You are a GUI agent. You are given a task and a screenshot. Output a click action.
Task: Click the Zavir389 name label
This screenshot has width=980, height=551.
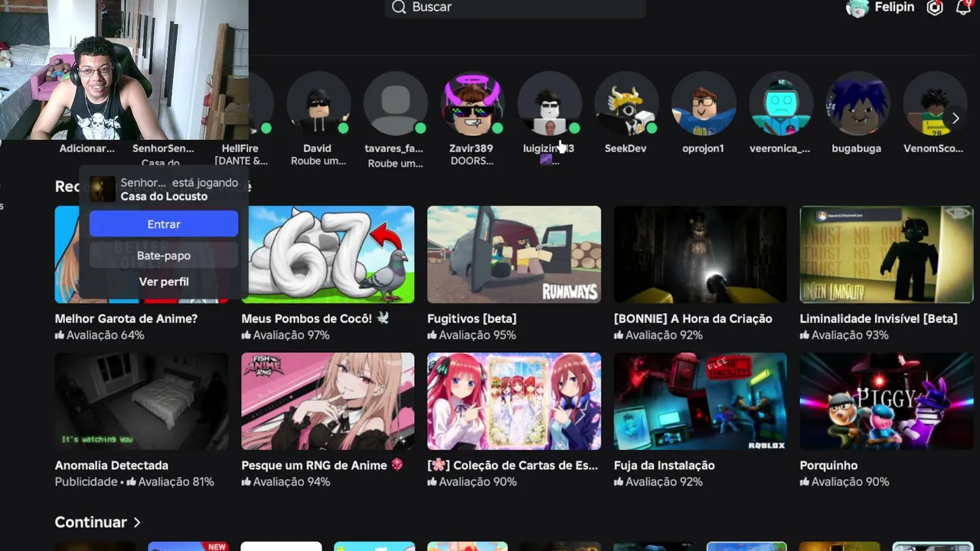click(x=472, y=148)
